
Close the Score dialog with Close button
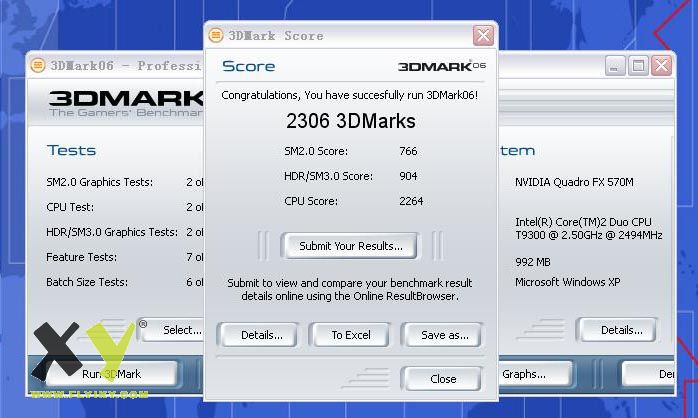pos(442,379)
